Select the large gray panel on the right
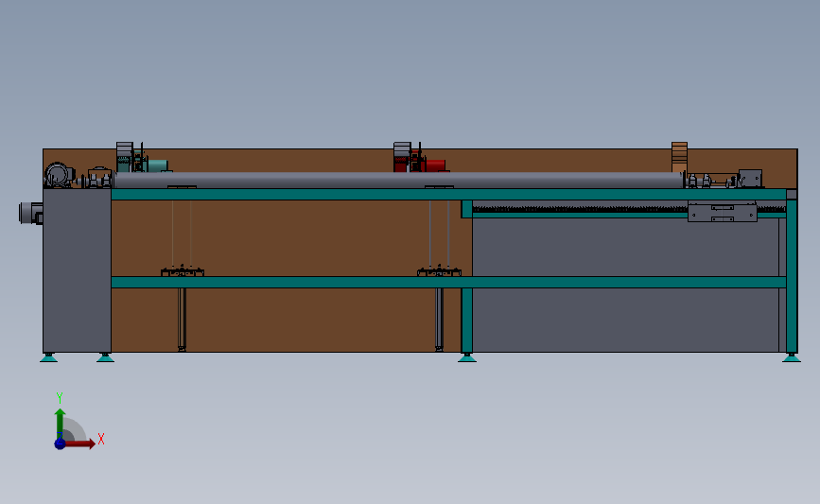 [x=625, y=285]
